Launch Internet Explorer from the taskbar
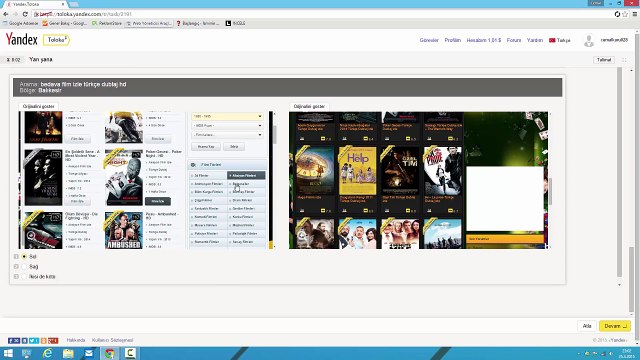Screen dimensions: 640x360 pos(48,353)
